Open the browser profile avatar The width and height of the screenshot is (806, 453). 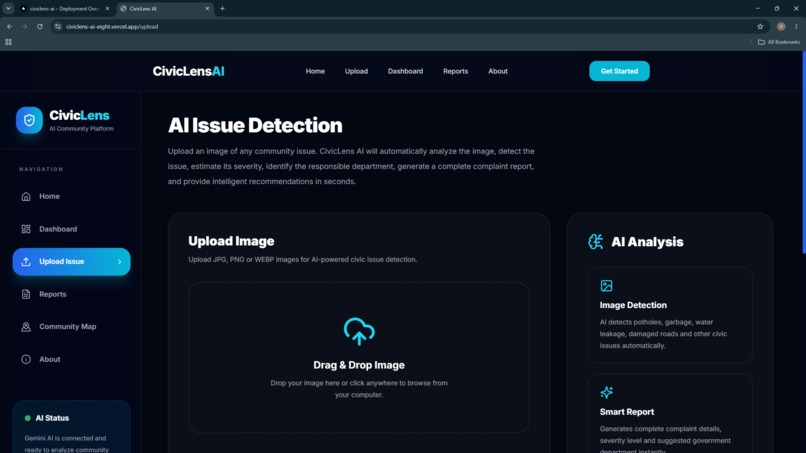(x=781, y=26)
